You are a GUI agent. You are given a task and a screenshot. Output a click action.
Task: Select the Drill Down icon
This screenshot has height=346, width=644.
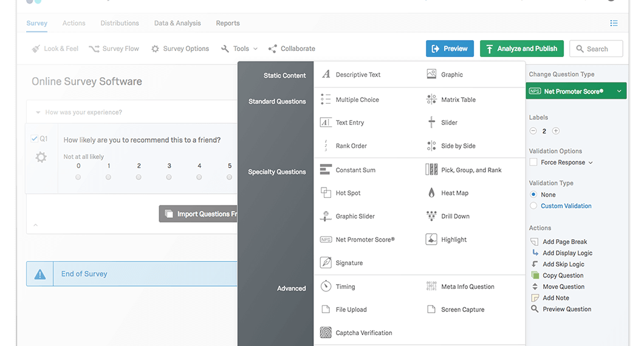point(431,216)
